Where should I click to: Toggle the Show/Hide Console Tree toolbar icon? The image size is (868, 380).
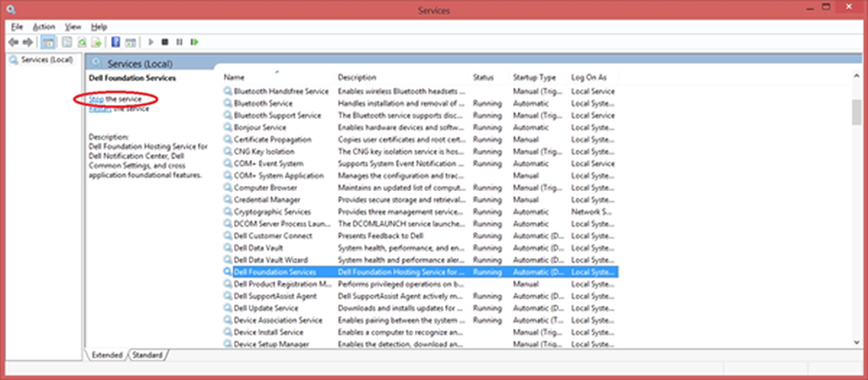point(48,42)
